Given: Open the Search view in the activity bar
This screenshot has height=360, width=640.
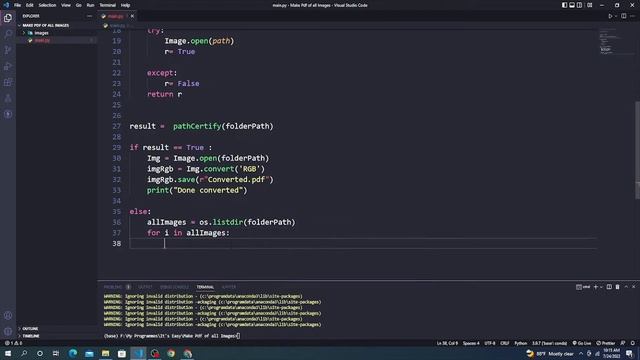Looking at the screenshot, I should click(x=8, y=34).
